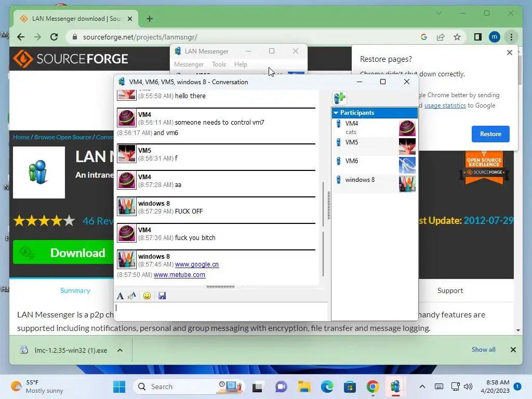
Task: Open the Windows Start menu
Action: [x=119, y=387]
